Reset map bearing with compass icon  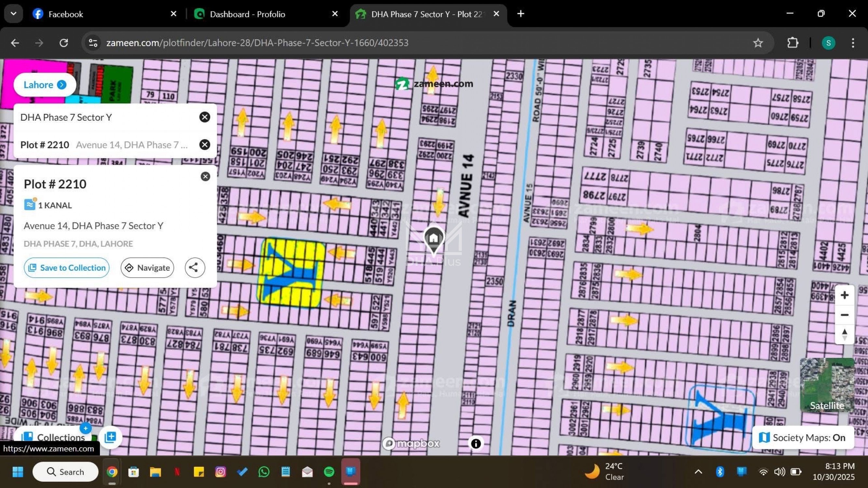click(x=844, y=334)
